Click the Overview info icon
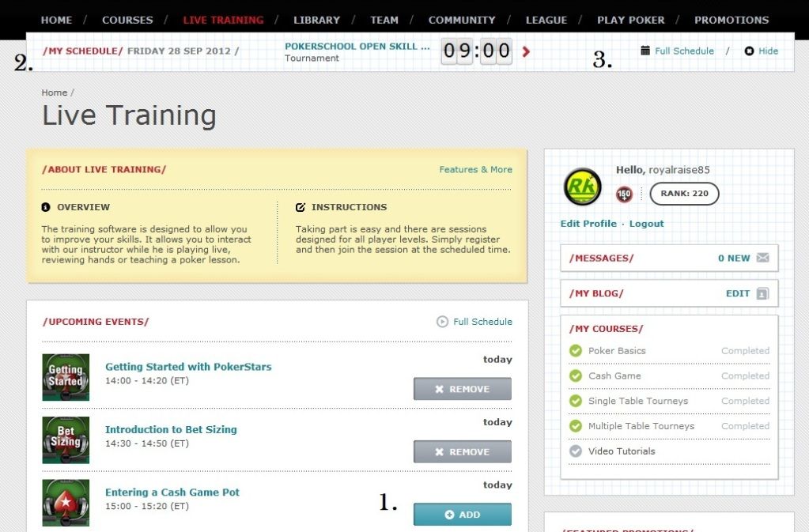 [x=46, y=207]
